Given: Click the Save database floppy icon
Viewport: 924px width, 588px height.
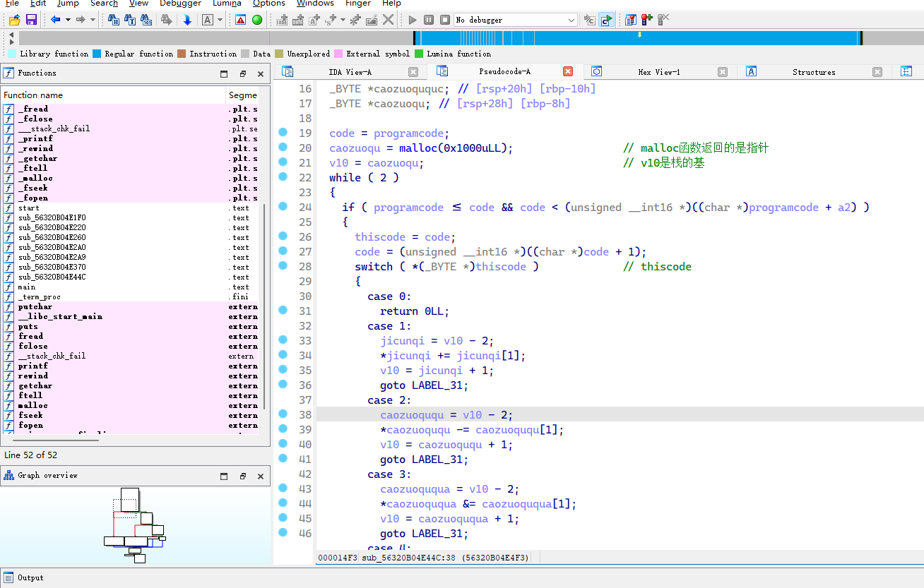Looking at the screenshot, I should coord(31,20).
